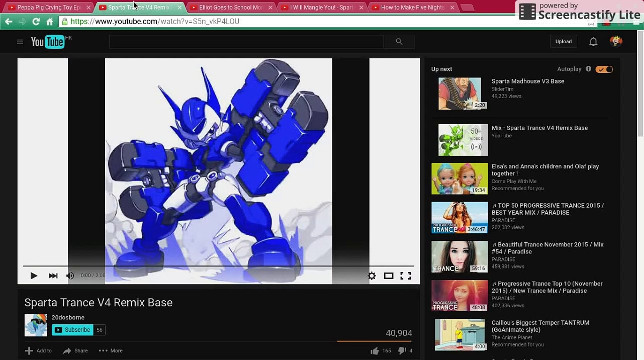Click the YouTube logo

48,42
